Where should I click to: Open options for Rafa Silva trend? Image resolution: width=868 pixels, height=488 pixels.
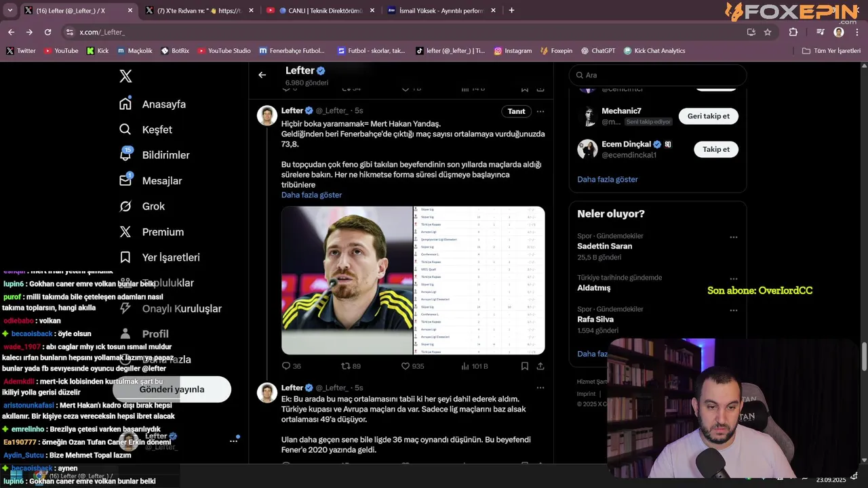point(734,310)
